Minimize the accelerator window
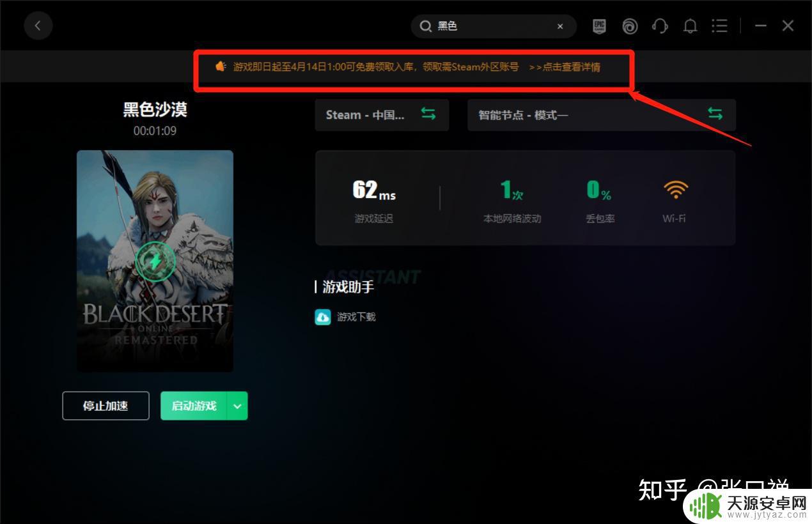The height and width of the screenshot is (524, 812). pyautogui.click(x=760, y=26)
